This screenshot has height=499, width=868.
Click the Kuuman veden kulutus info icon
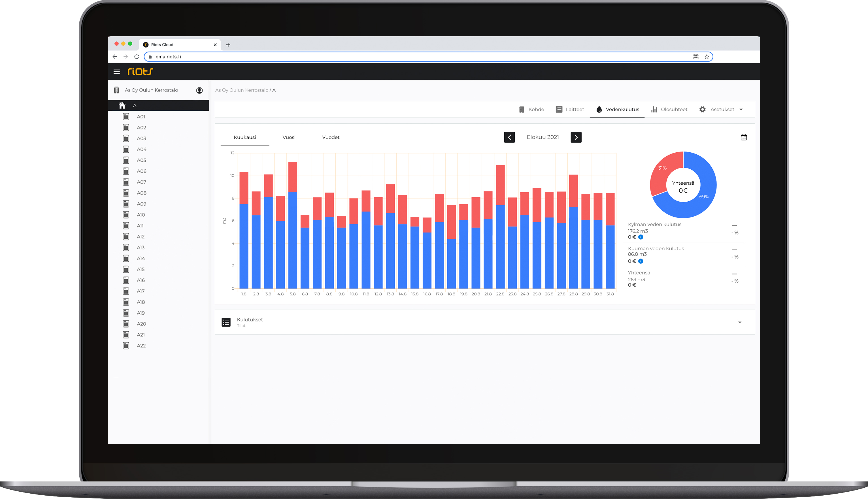pos(641,261)
